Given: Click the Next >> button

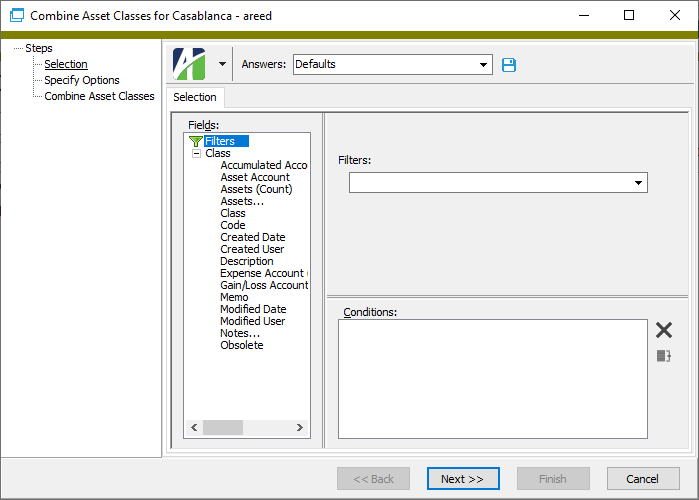Looking at the screenshot, I should coord(462,479).
